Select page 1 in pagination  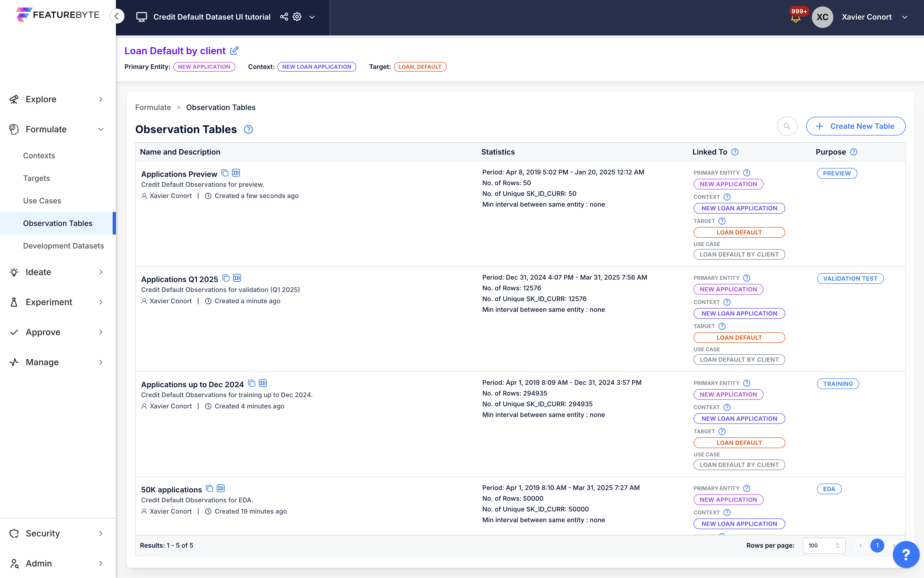point(877,546)
